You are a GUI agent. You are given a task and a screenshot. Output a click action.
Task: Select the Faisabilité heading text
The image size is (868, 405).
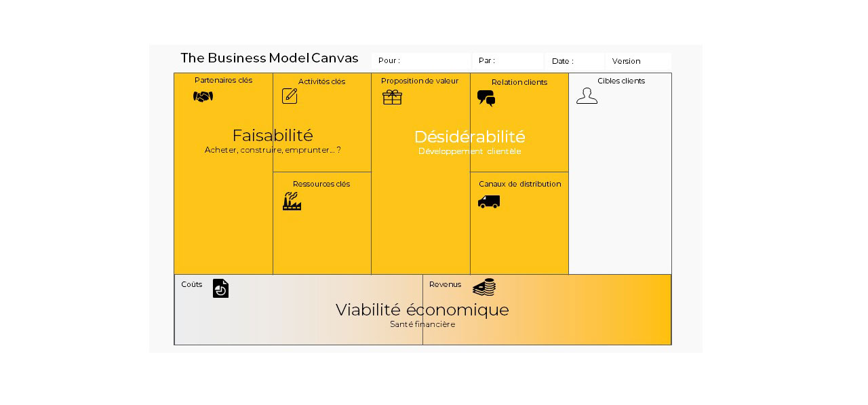[273, 136]
